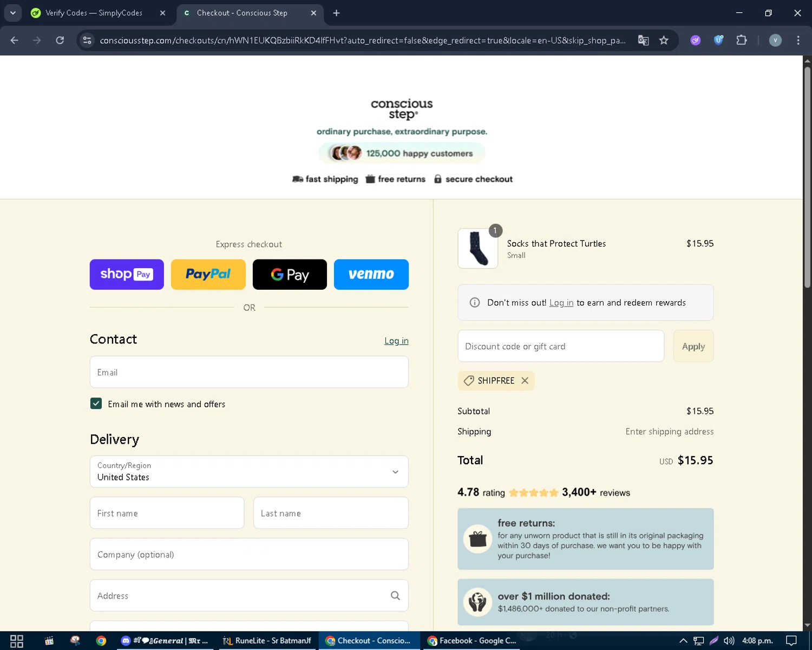Switch to Verify Codes SimplyCodes tab
The width and height of the screenshot is (812, 650).
coord(94,13)
